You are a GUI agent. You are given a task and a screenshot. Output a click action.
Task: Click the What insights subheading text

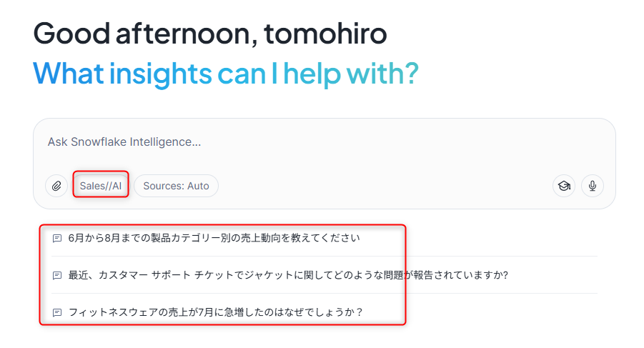coord(225,73)
